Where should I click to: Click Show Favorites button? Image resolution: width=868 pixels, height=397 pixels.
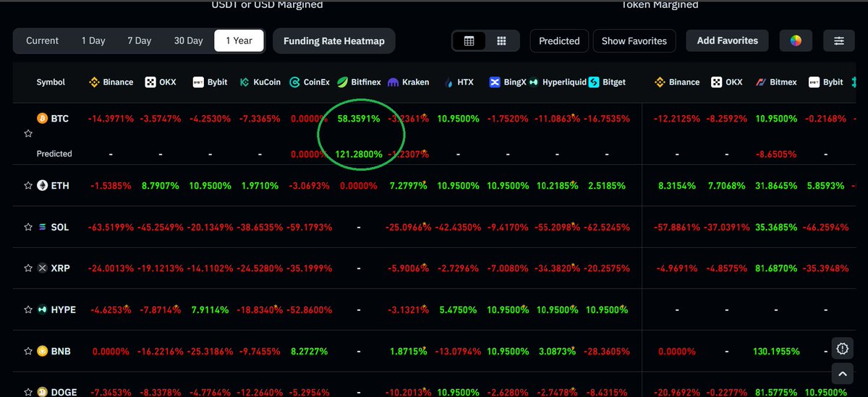pos(634,41)
